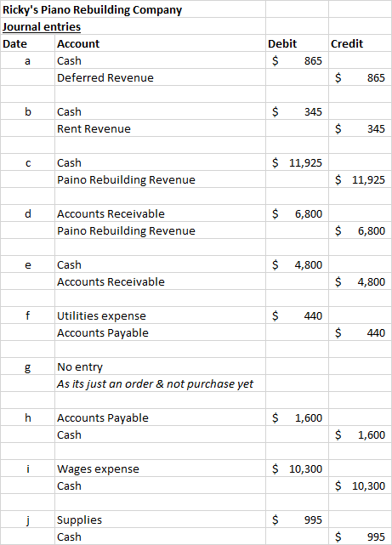Select Accounts Receivable debited 6,800
This screenshot has height=545, width=392.
(160, 213)
